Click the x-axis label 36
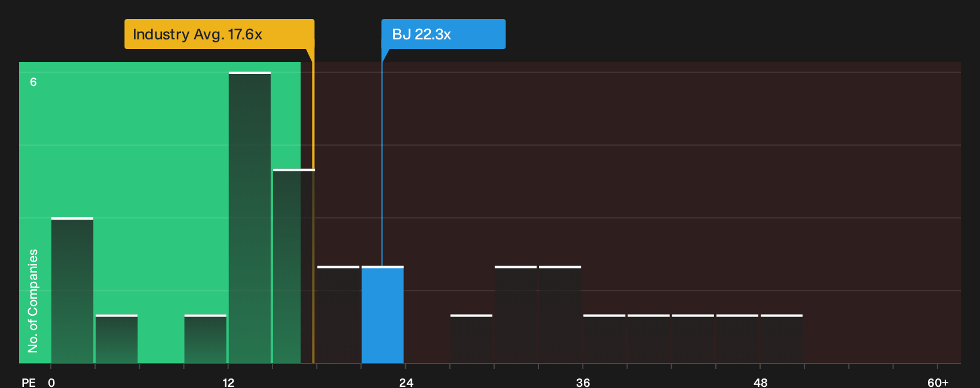The height and width of the screenshot is (388, 980). point(583,382)
